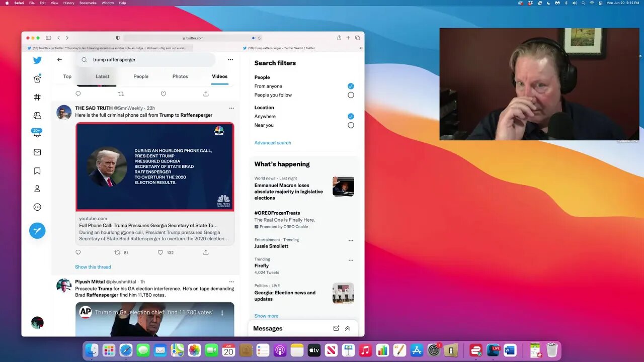
Task: Open options for Firefly trend
Action: pos(351,260)
